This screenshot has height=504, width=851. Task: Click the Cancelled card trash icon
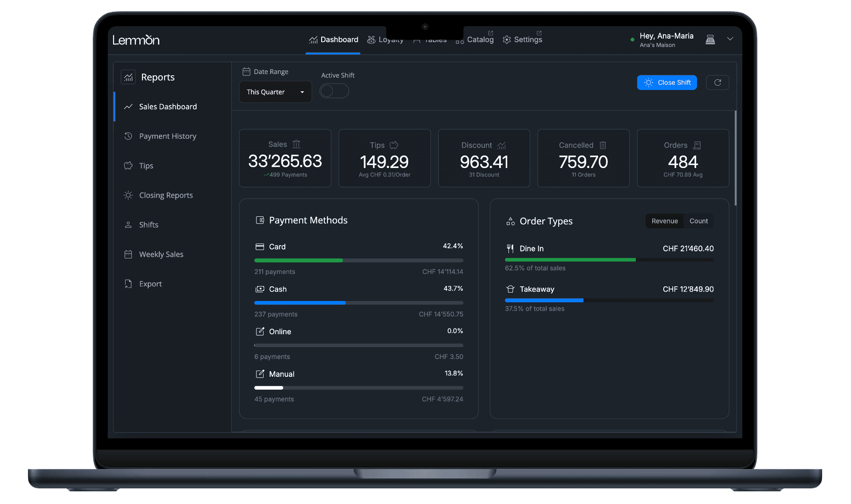coord(603,145)
